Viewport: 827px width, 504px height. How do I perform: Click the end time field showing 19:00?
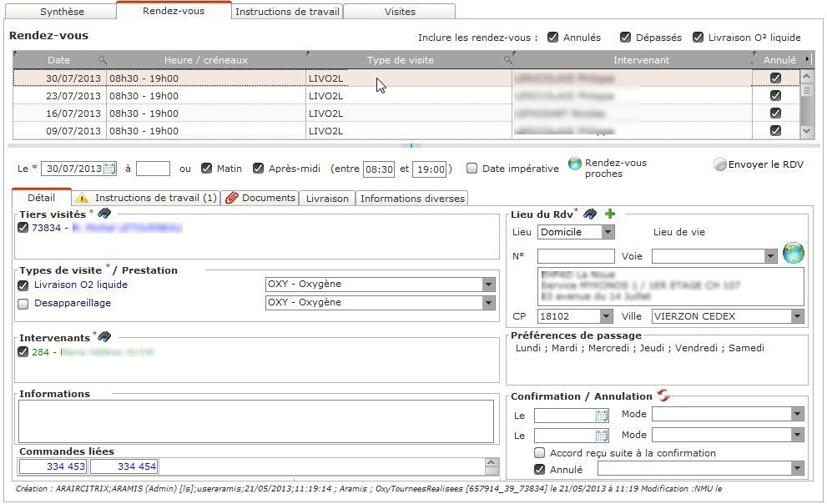[429, 169]
